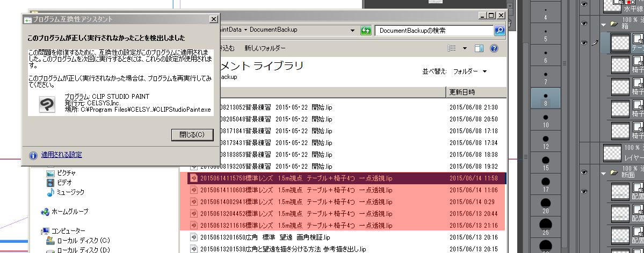Select brush size 6 preset
Viewport: 644px width, 253px height.
545,56
